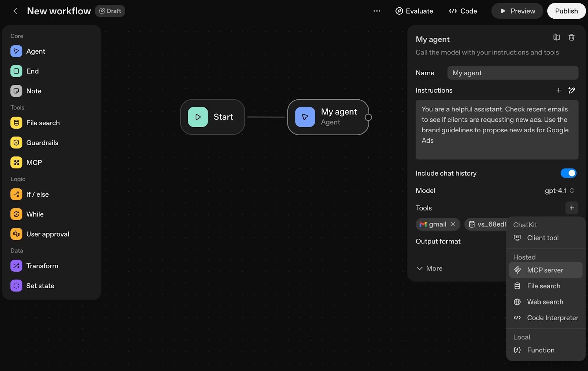588x371 pixels.
Task: Expand the More section in agent panel
Action: (x=429, y=268)
